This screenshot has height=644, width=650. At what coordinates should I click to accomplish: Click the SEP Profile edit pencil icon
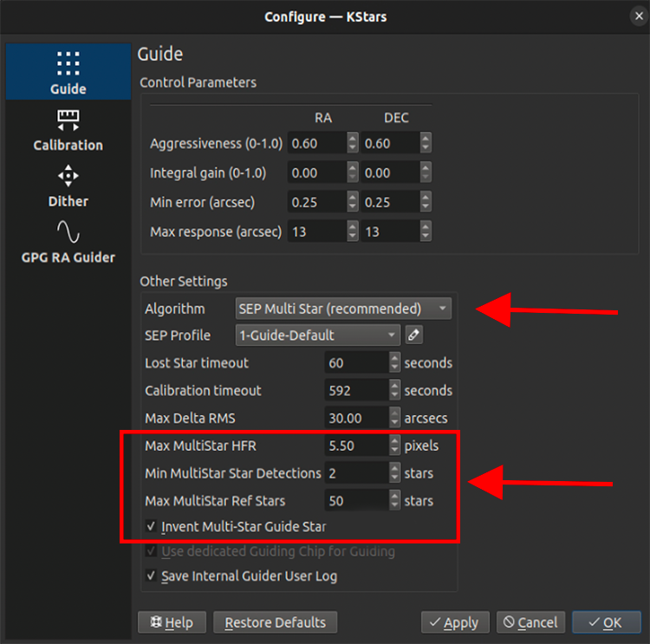(413, 335)
